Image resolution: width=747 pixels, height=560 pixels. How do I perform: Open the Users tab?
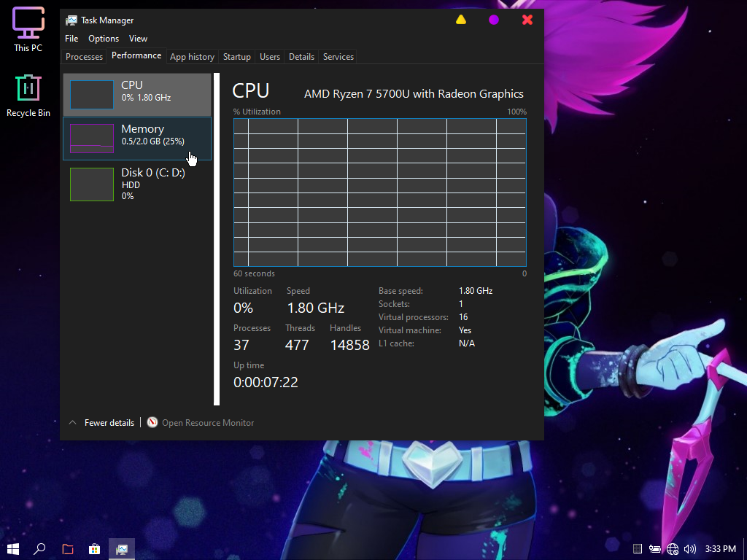270,57
